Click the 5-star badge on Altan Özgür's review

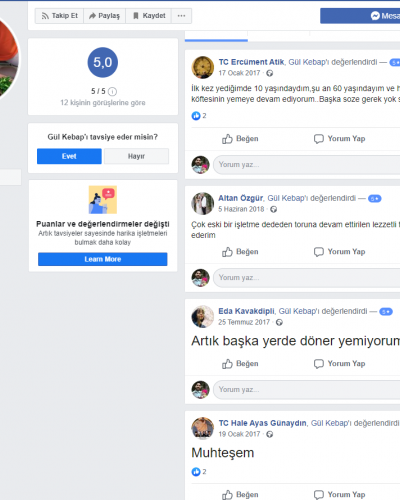(375, 199)
